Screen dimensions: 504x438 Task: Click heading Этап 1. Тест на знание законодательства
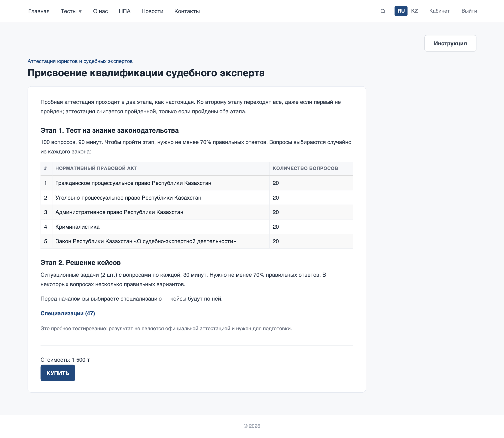point(109,131)
